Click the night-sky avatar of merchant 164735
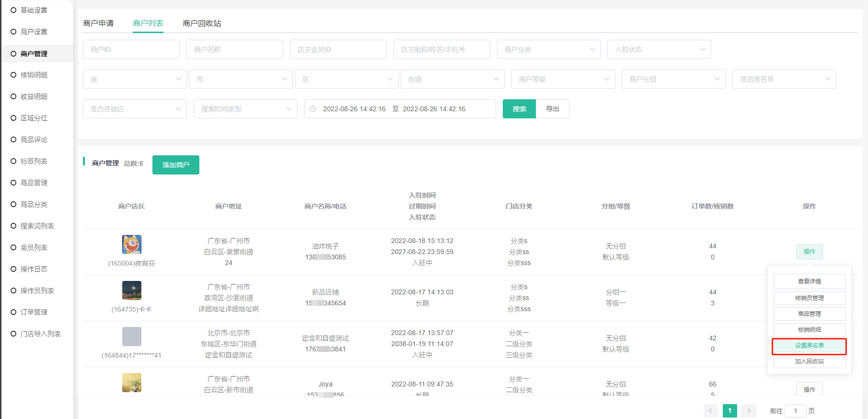 pos(132,291)
